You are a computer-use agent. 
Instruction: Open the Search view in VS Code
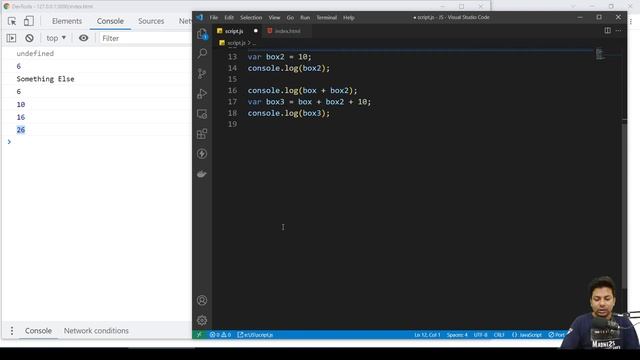(202, 53)
